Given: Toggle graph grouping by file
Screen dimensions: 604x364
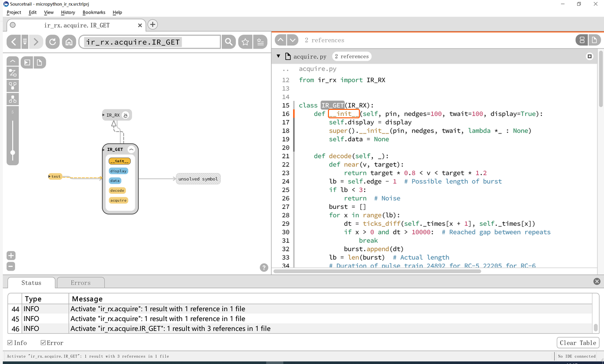Looking at the screenshot, I should coord(39,62).
